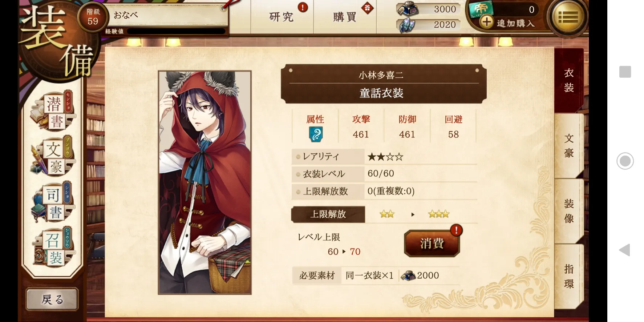Open the 研究 menu
This screenshot has width=644, height=322.
pyautogui.click(x=282, y=17)
